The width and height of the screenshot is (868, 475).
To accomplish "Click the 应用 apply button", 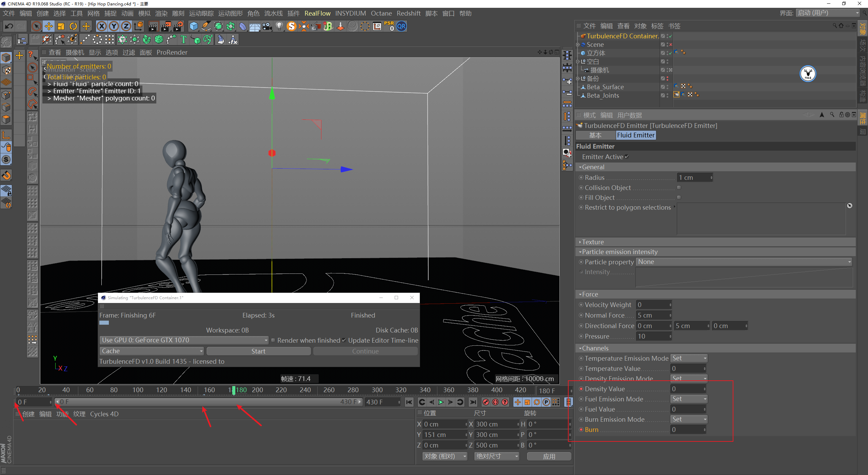I will [x=549, y=456].
